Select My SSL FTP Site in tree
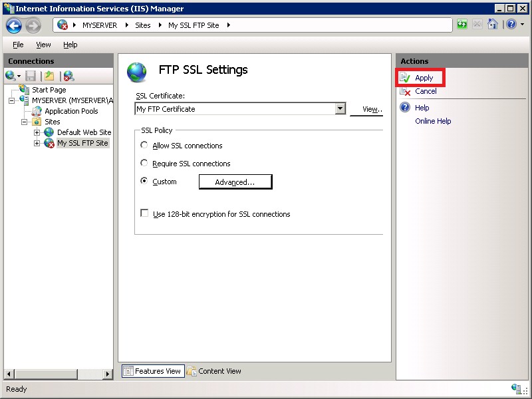This screenshot has width=532, height=399. (82, 143)
